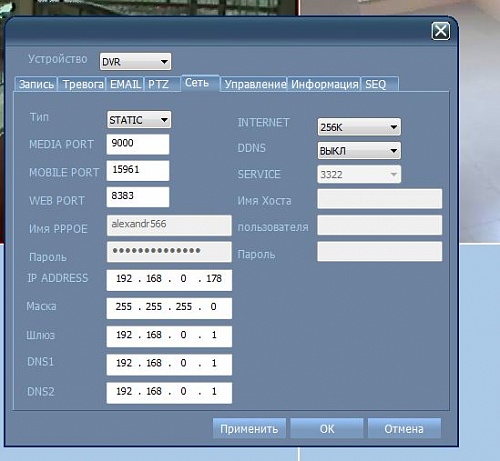This screenshot has height=461, width=500.
Task: Switch to the Информация tab
Action: [324, 84]
